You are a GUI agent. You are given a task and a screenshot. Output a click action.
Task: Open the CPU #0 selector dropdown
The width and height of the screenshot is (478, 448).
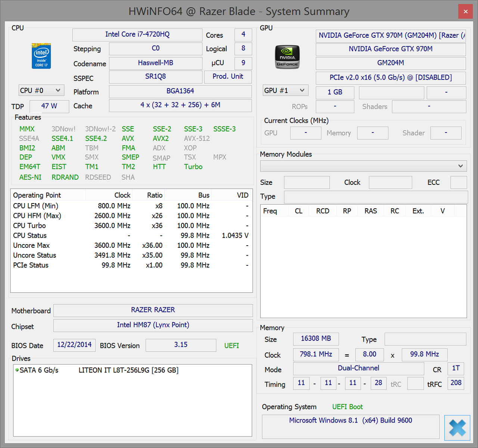[x=41, y=90]
